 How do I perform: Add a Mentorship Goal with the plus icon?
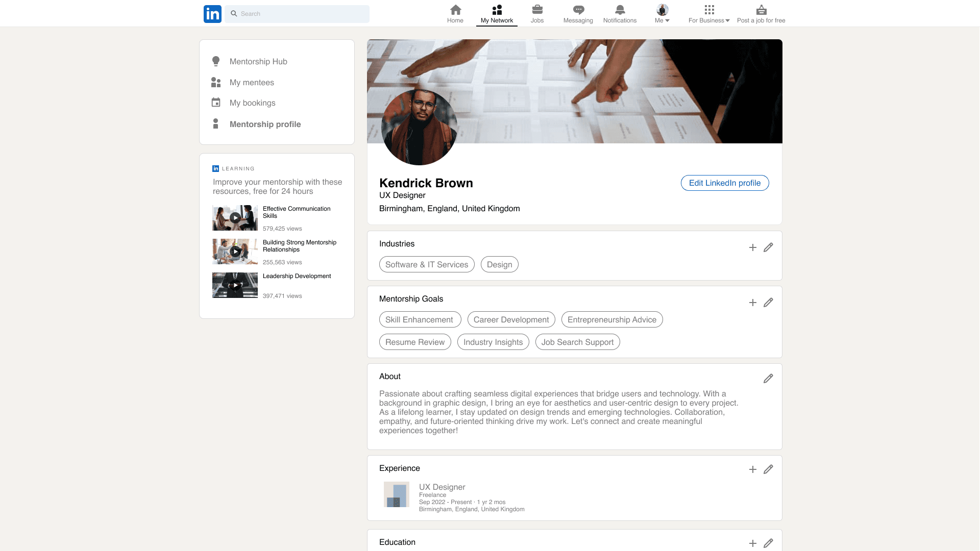[752, 303]
